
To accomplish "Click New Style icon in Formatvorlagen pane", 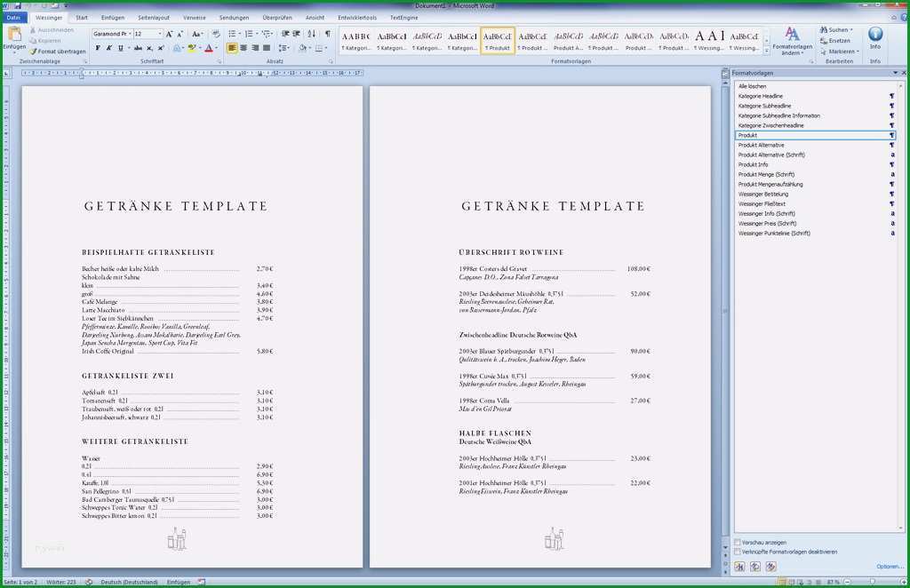I will click(x=739, y=567).
